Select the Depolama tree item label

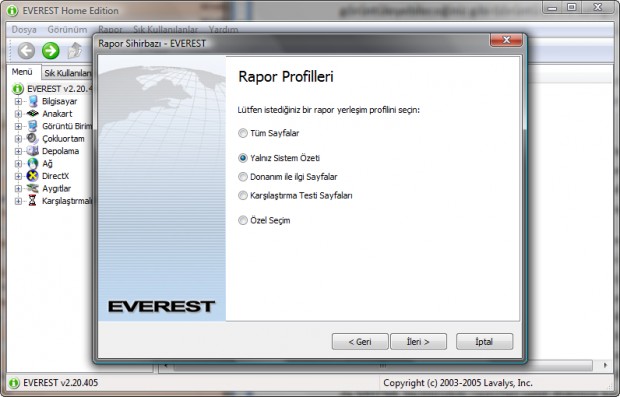[x=60, y=151]
